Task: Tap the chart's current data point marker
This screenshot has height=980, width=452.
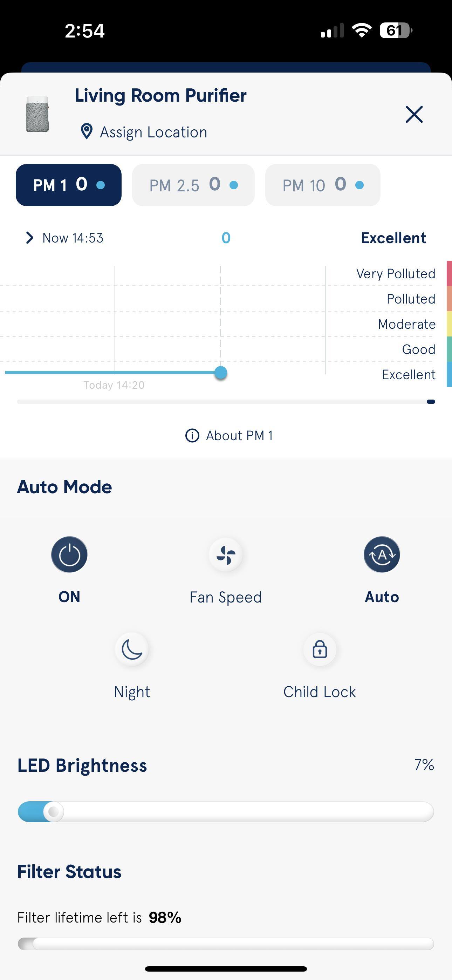Action: (x=221, y=373)
